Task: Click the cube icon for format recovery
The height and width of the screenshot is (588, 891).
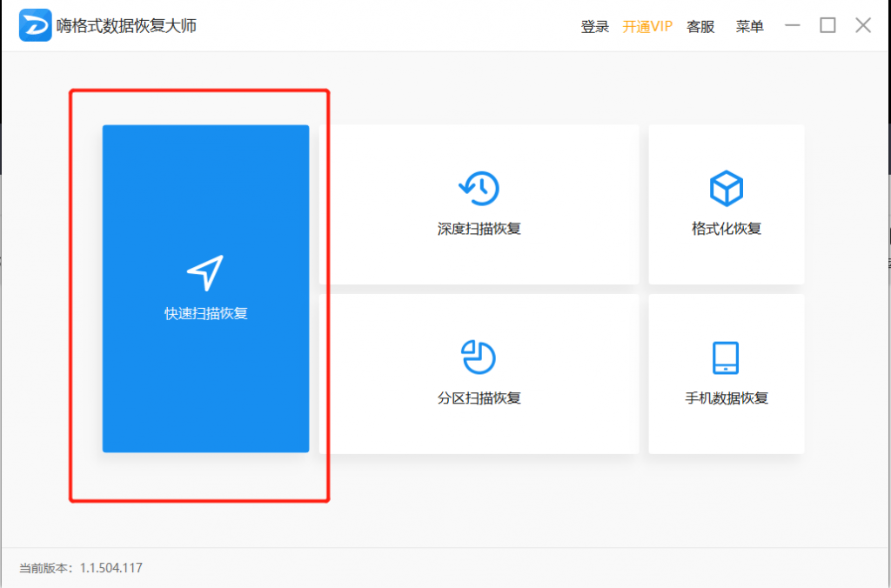Action: point(727,188)
